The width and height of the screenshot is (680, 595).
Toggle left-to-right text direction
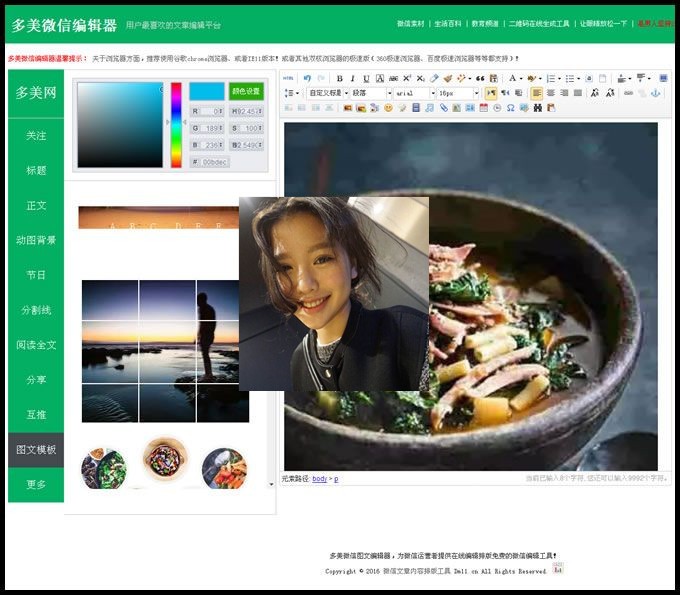click(490, 93)
